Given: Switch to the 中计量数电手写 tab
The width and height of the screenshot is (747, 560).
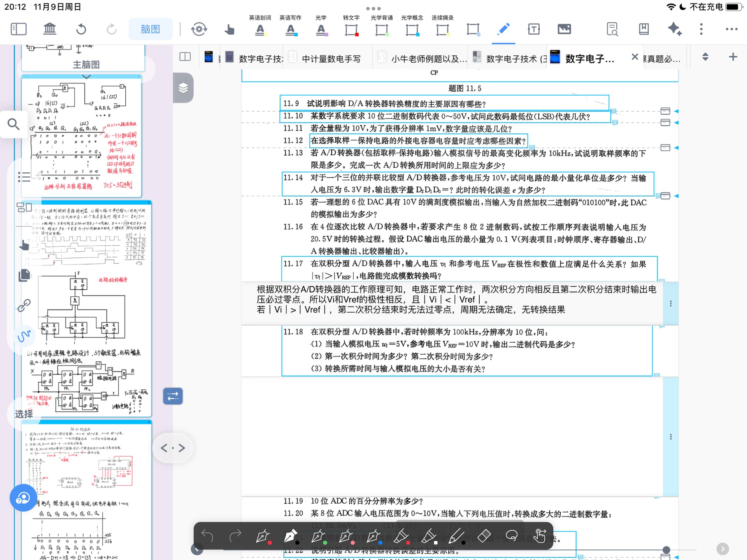Looking at the screenshot, I should tap(331, 59).
